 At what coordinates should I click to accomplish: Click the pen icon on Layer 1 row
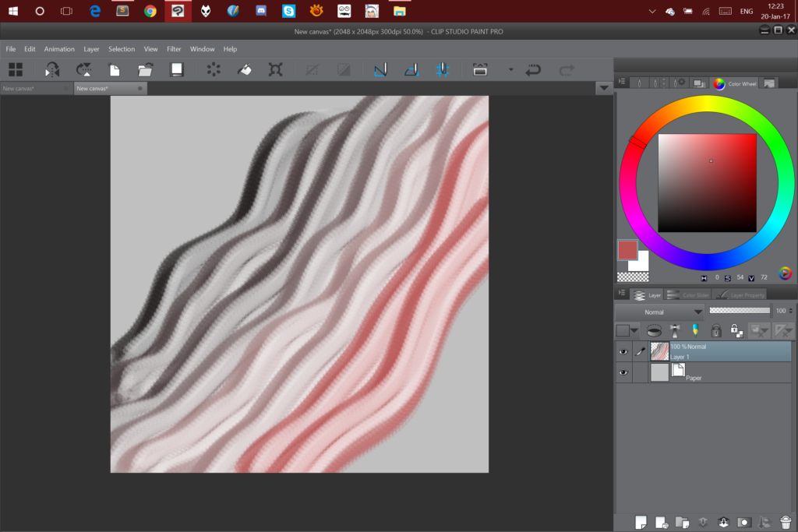point(641,351)
